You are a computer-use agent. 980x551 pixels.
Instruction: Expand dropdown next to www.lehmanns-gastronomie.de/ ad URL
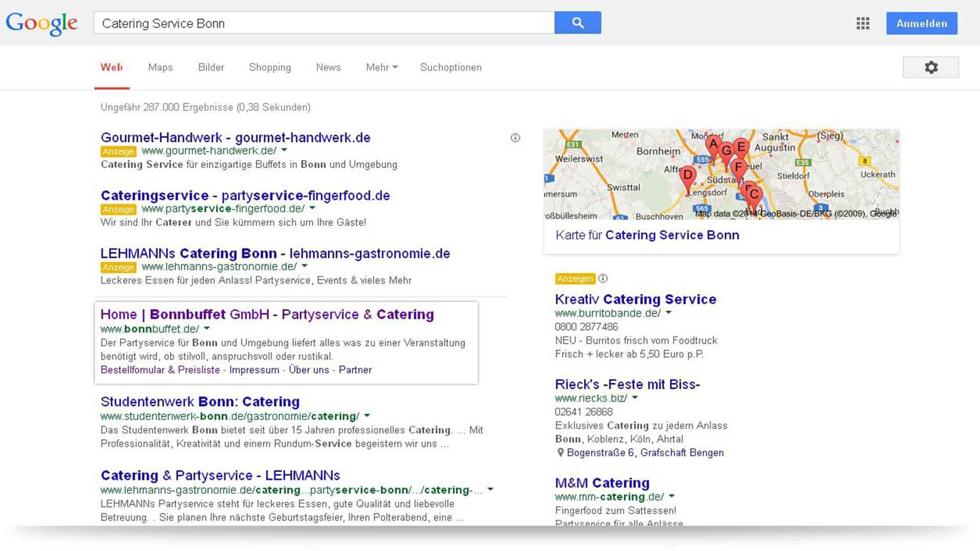point(304,266)
